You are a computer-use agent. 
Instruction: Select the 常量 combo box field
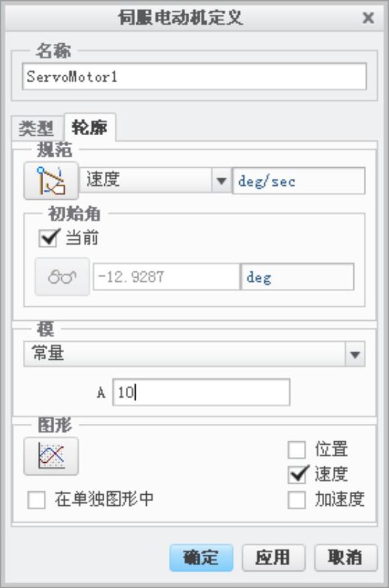[194, 354]
